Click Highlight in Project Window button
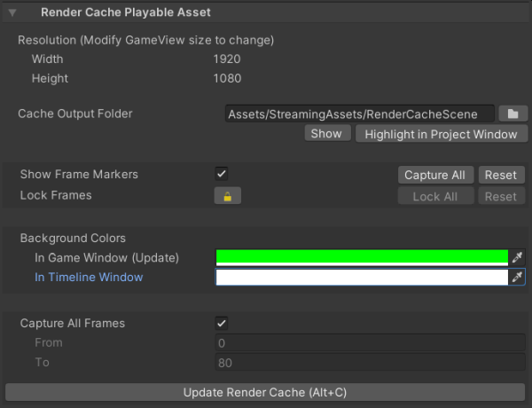The width and height of the screenshot is (532, 408). click(441, 134)
